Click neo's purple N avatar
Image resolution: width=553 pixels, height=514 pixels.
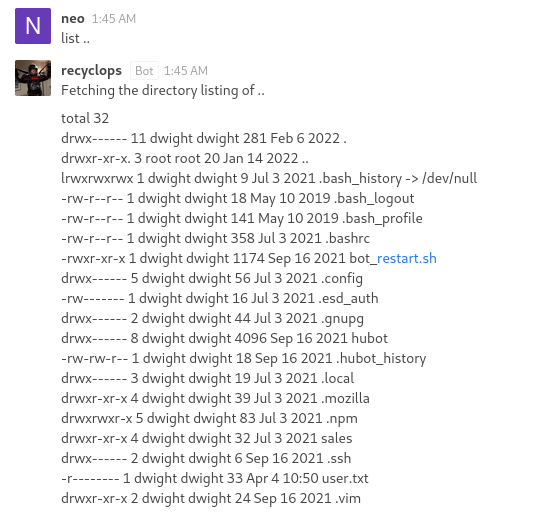coord(33,26)
